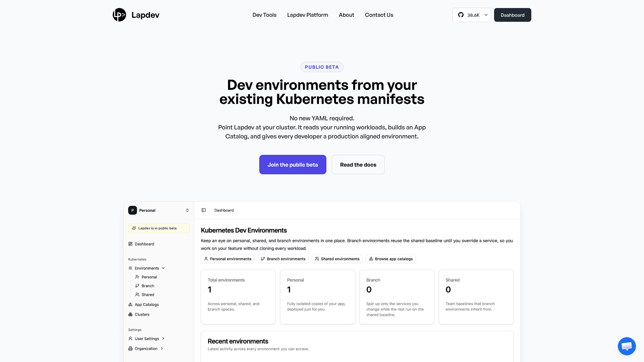Expand User Settings chevron

point(163,339)
